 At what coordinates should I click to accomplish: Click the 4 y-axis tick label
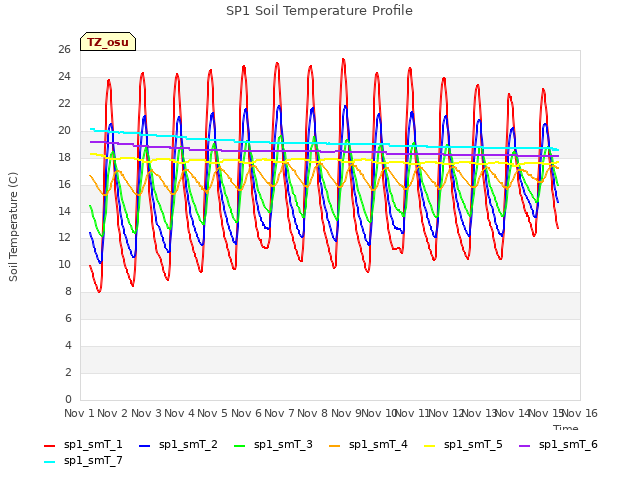click(68, 345)
